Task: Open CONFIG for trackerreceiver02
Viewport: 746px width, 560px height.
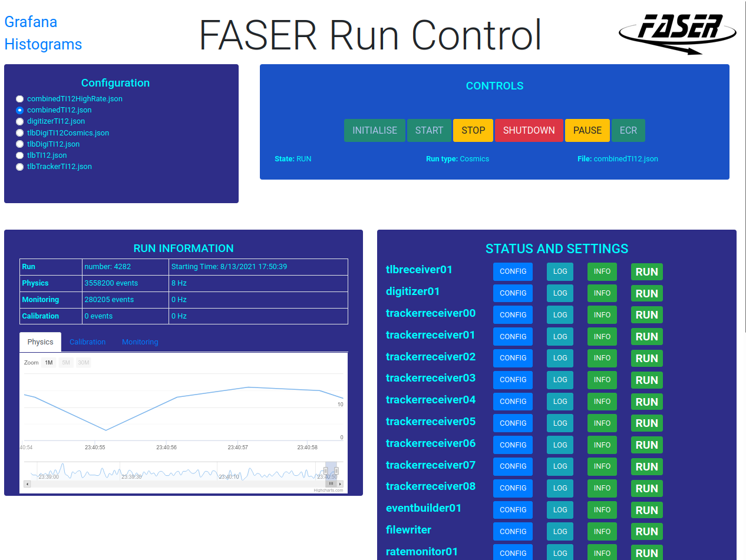Action: (513, 358)
